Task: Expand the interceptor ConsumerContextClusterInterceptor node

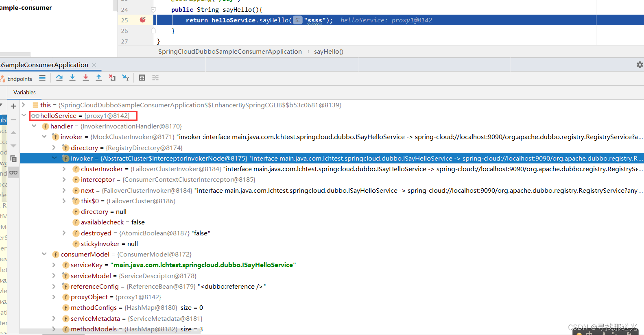Action: (x=64, y=179)
